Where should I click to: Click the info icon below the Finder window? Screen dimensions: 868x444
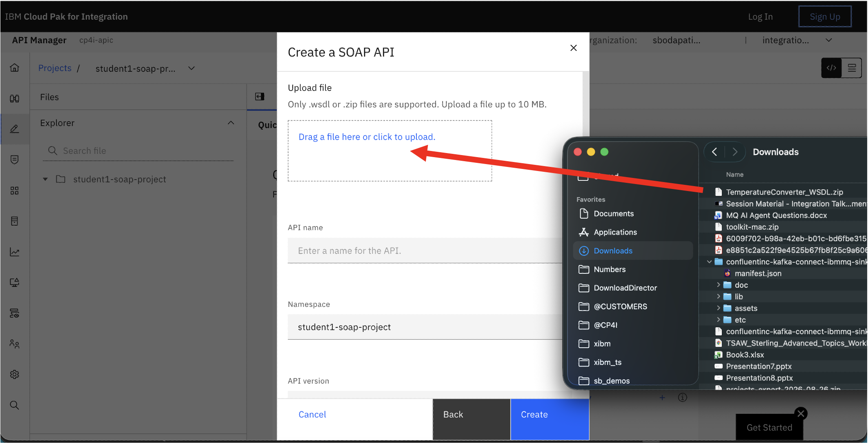pos(683,397)
